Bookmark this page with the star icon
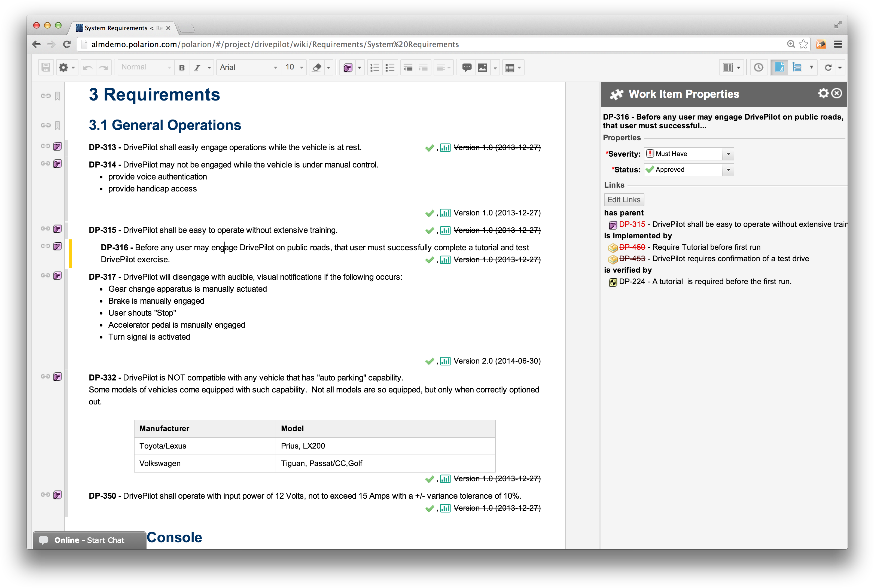 coord(803,44)
